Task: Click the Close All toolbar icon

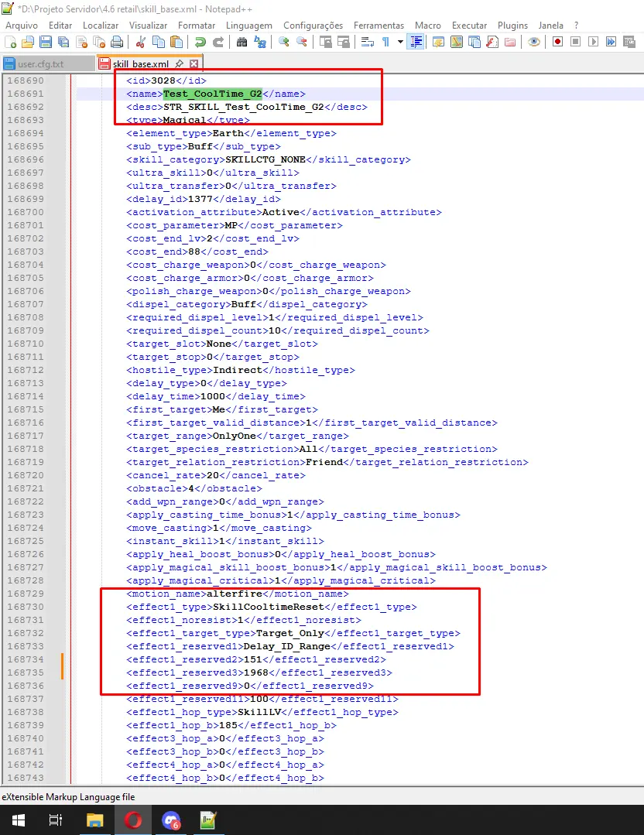Action: tap(99, 42)
